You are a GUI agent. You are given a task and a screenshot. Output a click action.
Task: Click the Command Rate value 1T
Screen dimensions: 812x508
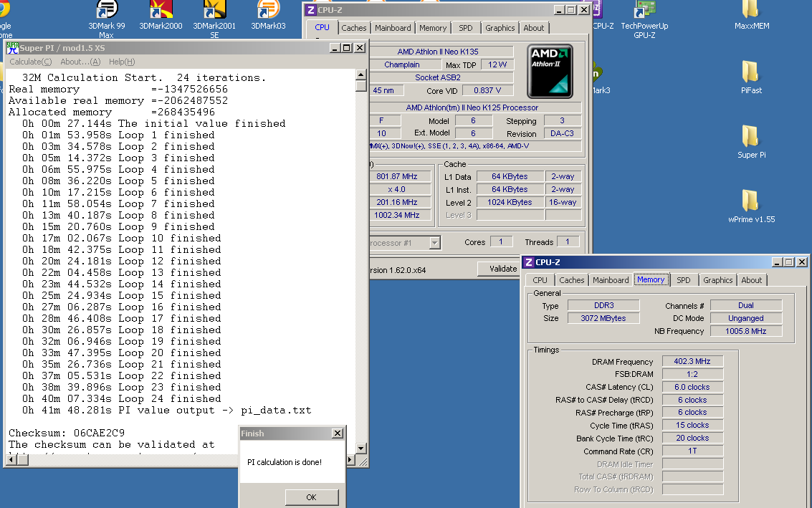[692, 451]
